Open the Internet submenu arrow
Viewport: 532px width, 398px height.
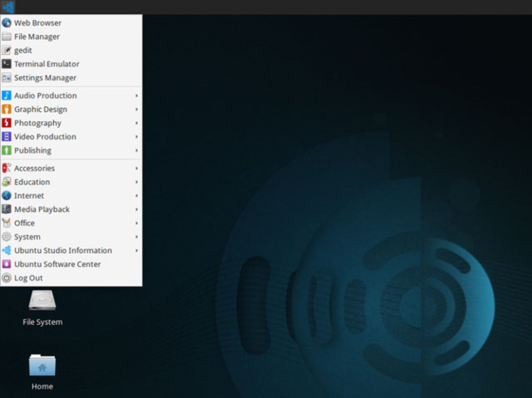pos(137,196)
